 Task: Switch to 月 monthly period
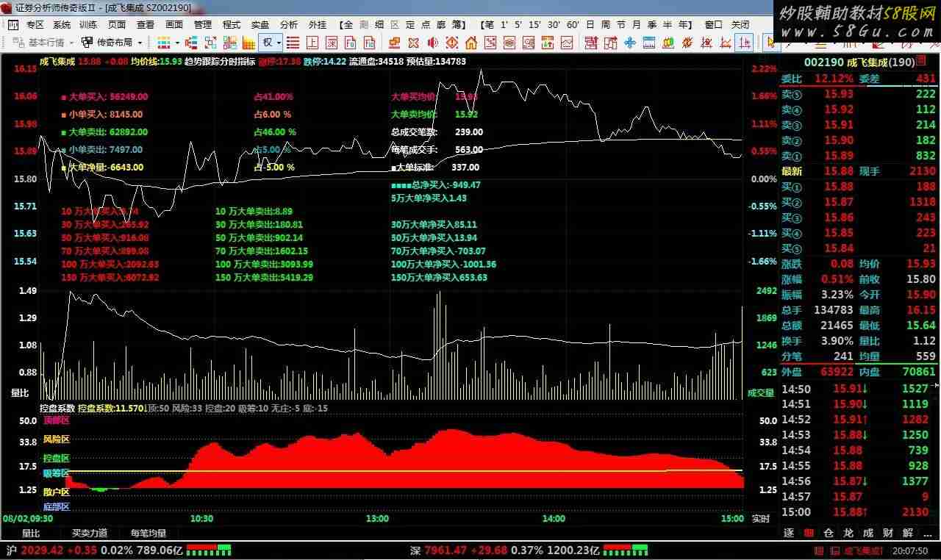pyautogui.click(x=637, y=24)
